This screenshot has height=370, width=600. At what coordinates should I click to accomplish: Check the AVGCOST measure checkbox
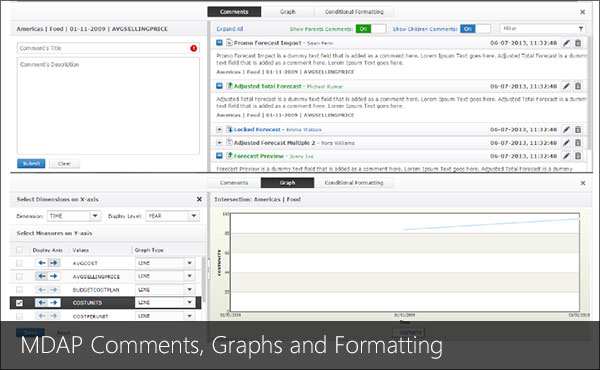coord(19,263)
